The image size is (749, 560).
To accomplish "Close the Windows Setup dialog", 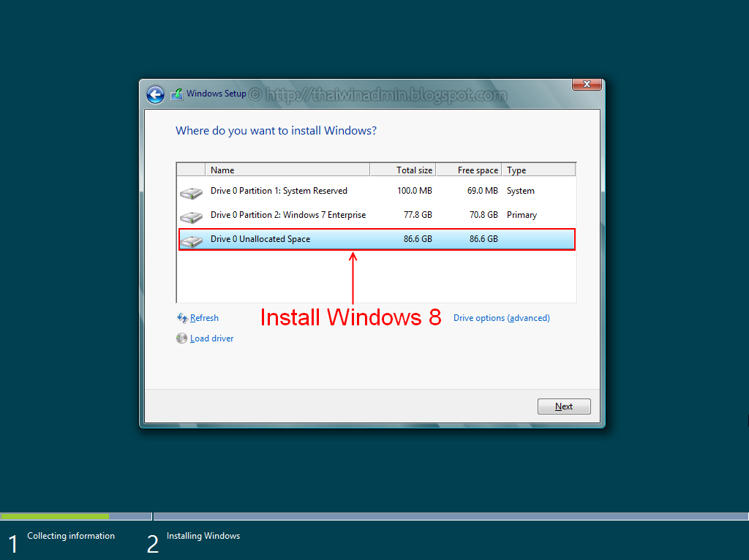I will click(587, 84).
